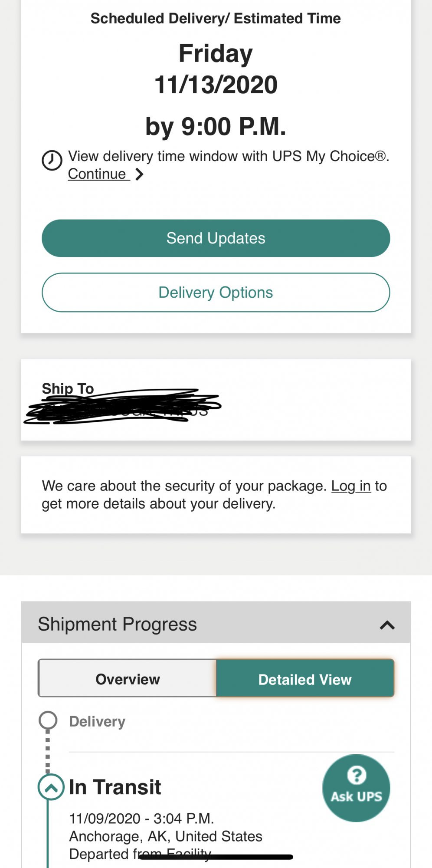The image size is (432, 868).
Task: Tap the iOS home indicator bar
Action: click(x=216, y=857)
